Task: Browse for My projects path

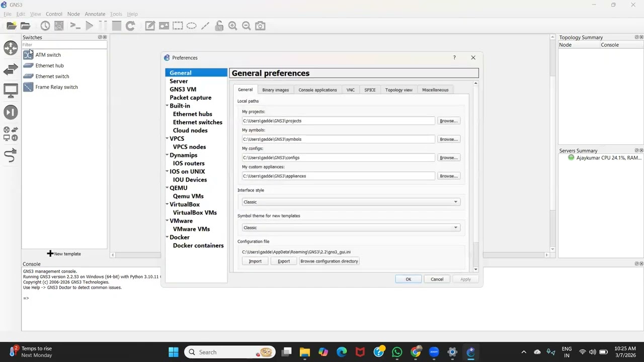Action: [x=448, y=121]
